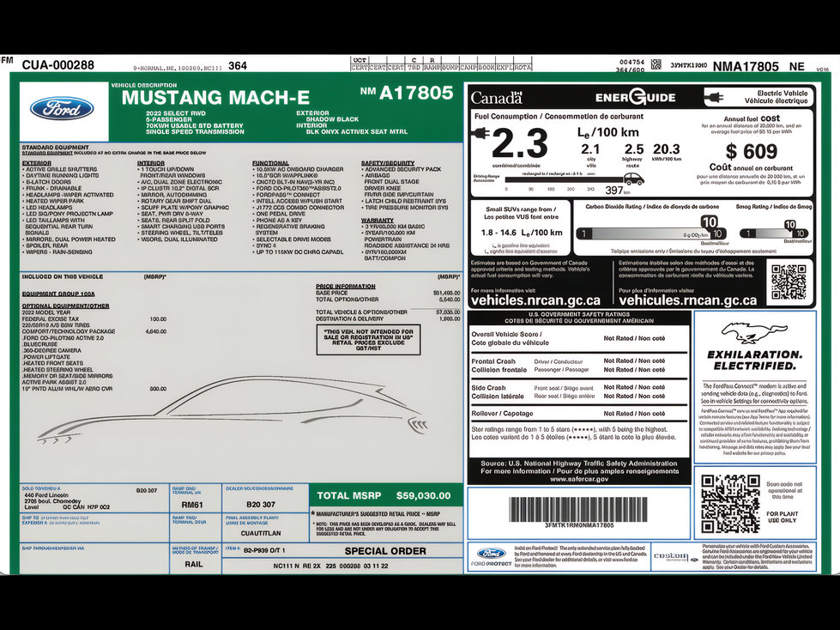
Task: Click the DESTINATION & DELIVERY line
Action: (x=388, y=318)
